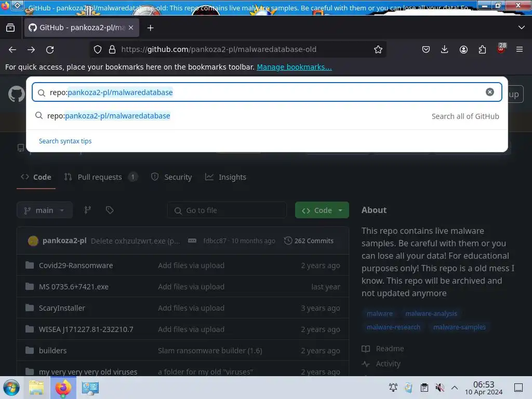Viewport: 532px width, 399px height.
Task: Open my very very very old viruses folder
Action: (x=88, y=372)
